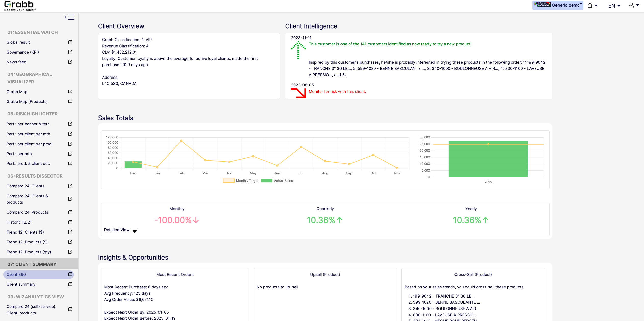Select Client 360 menu item
644x321 pixels.
pos(16,274)
